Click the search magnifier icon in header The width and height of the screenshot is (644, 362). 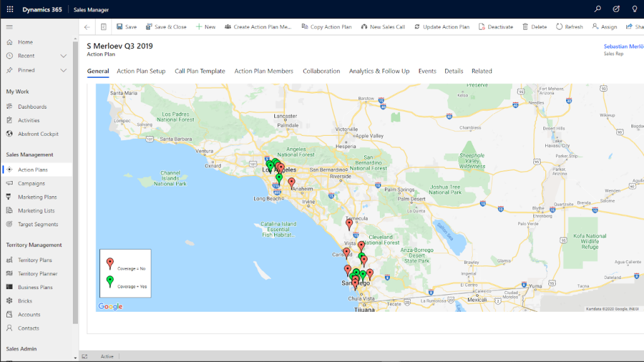coord(597,9)
